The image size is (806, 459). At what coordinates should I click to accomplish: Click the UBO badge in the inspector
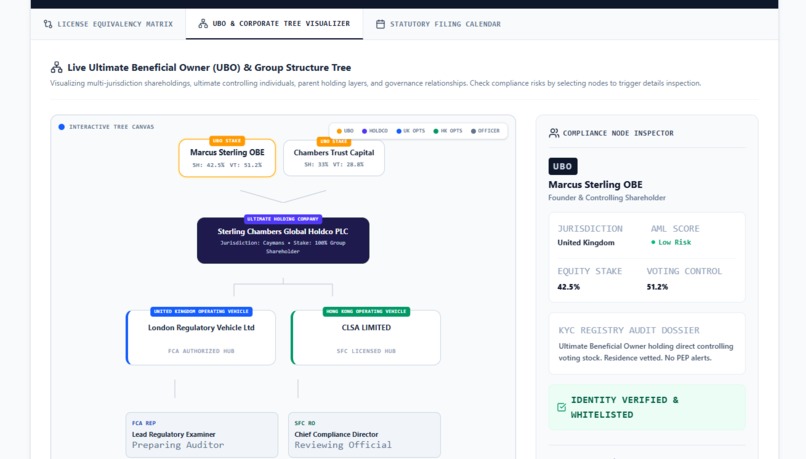tap(562, 167)
